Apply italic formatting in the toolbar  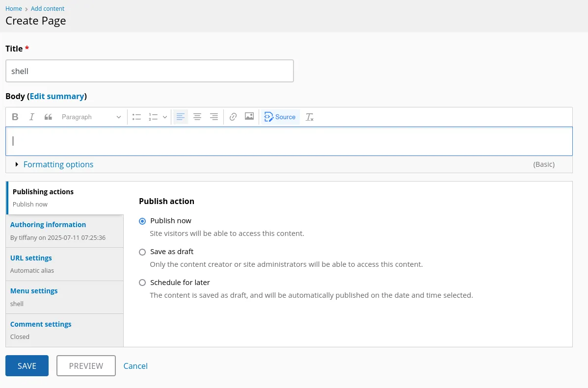click(x=32, y=117)
